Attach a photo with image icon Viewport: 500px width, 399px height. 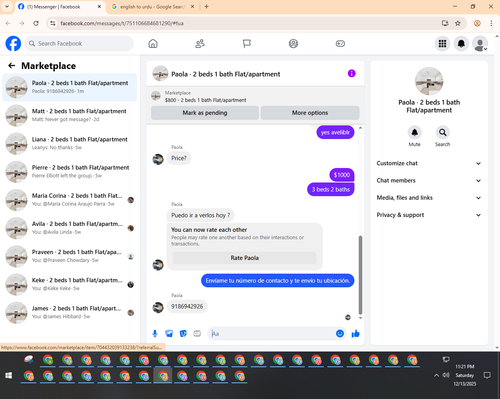click(169, 333)
